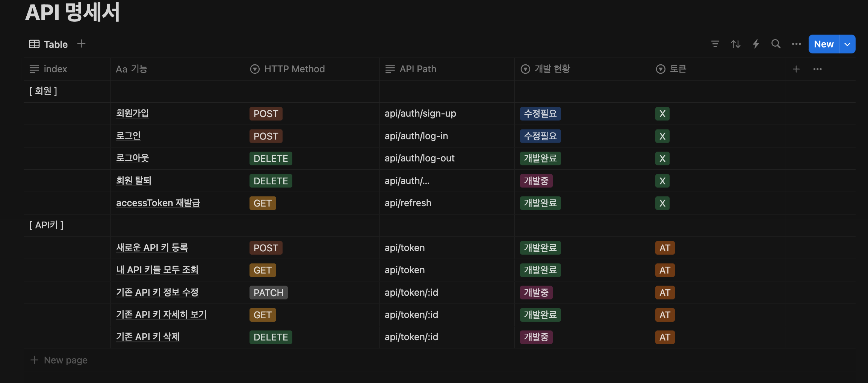The width and height of the screenshot is (868, 383).
Task: Open view options three-dot menu beside search
Action: [x=796, y=44]
